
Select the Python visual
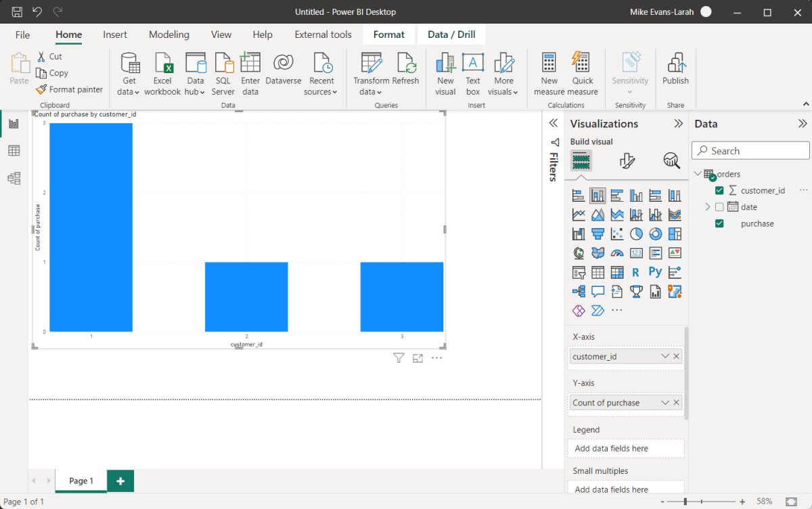655,272
